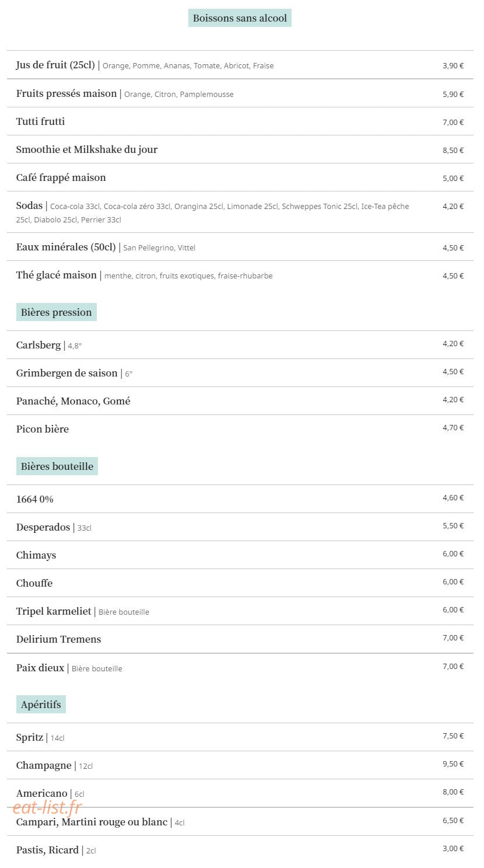Click the Sodas entry
The image size is (484, 868).
click(x=240, y=212)
